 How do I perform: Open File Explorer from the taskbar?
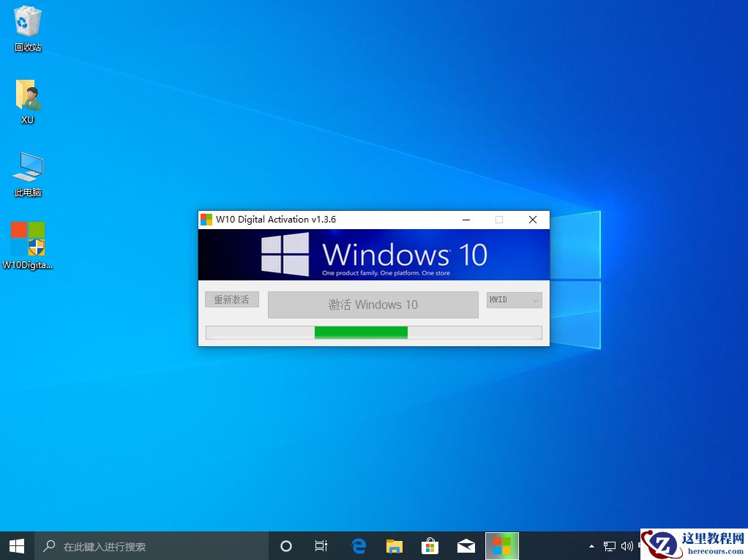pyautogui.click(x=394, y=546)
